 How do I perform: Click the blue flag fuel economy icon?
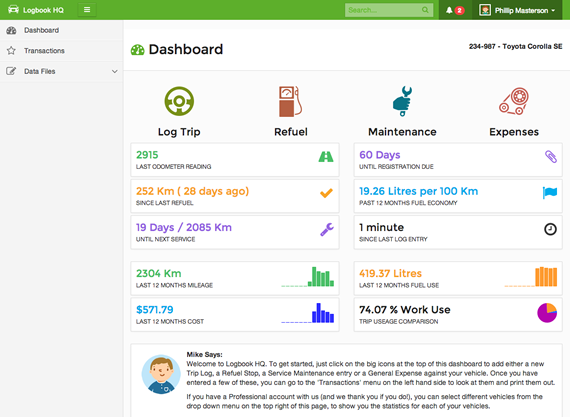(550, 192)
